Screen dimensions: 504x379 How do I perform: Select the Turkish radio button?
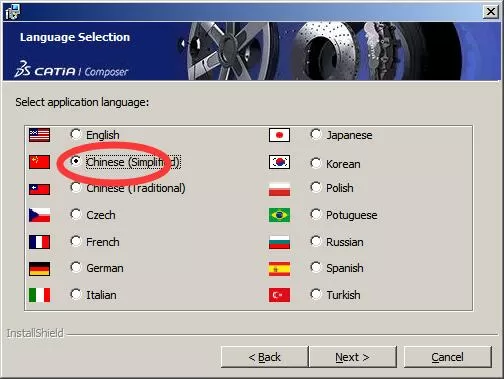point(316,294)
